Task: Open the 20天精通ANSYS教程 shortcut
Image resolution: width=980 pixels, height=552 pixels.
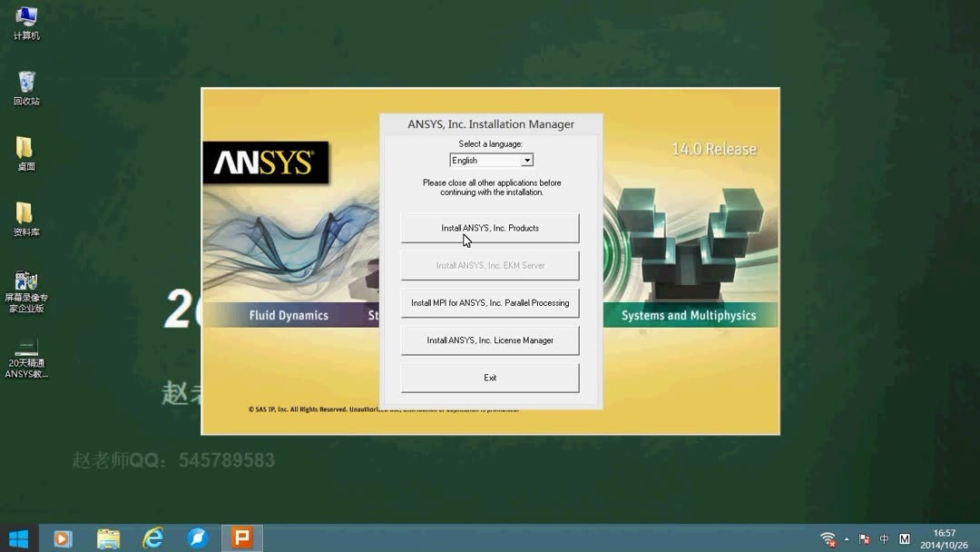Action: pos(25,350)
